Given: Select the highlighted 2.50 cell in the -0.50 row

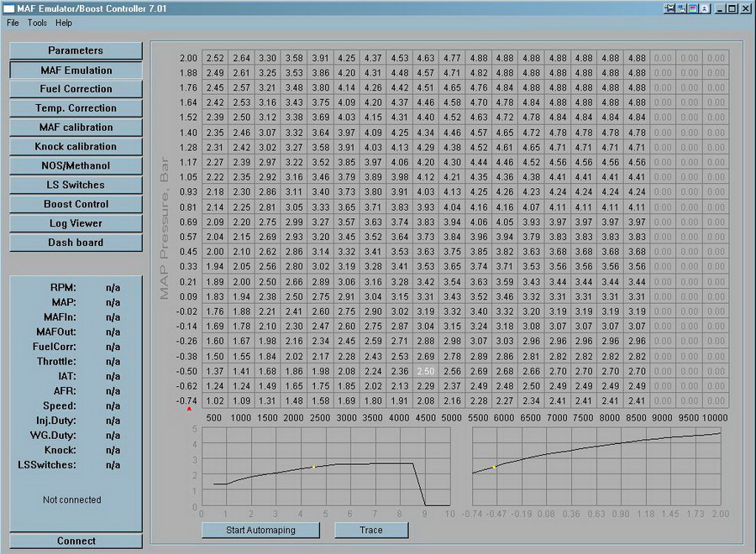Looking at the screenshot, I should pos(426,371).
